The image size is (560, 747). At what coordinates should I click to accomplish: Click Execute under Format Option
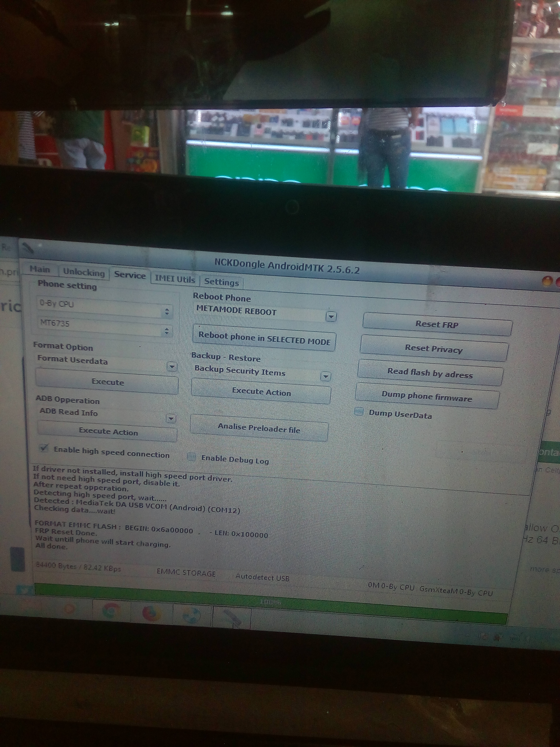tap(107, 382)
